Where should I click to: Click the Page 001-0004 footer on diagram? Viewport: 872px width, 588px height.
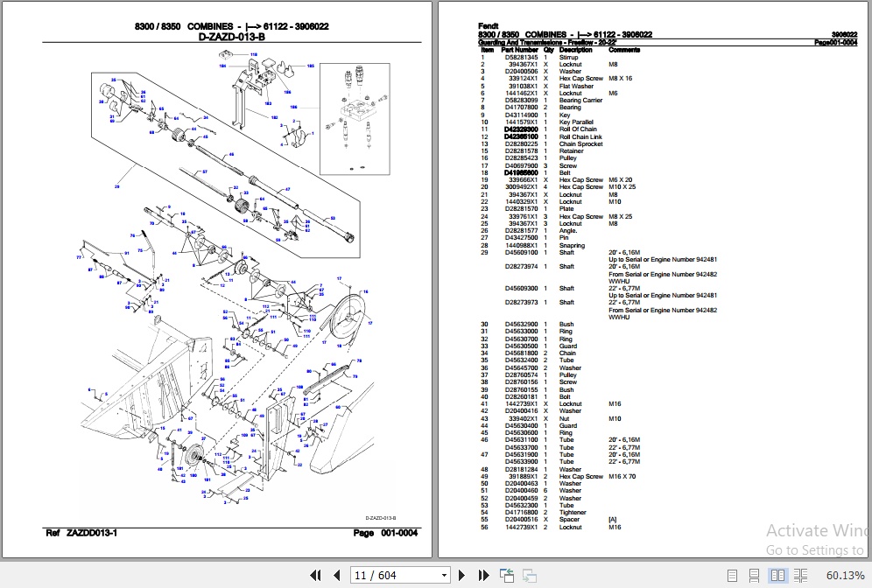[385, 533]
